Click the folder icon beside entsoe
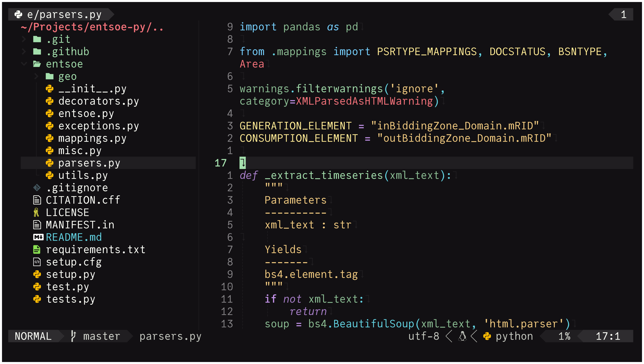 [x=37, y=64]
